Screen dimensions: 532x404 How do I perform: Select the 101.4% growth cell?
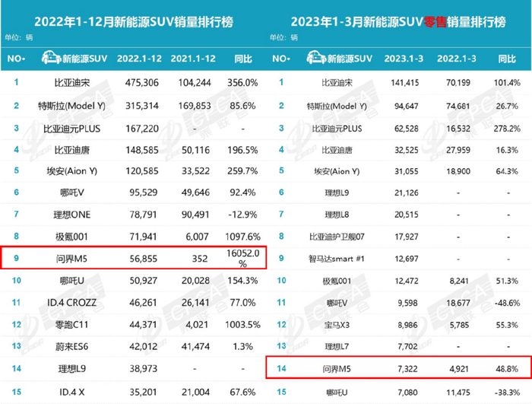coord(507,83)
